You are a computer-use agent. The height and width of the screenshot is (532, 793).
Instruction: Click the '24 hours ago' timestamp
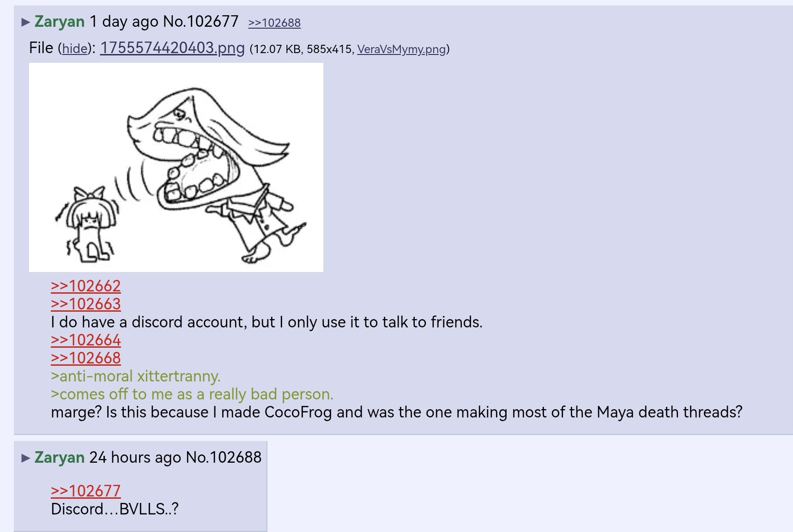(x=135, y=457)
